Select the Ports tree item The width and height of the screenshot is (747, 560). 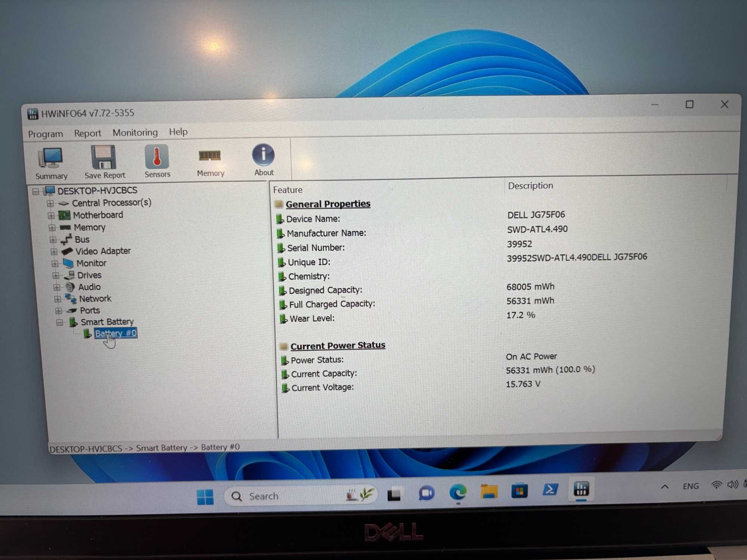coord(90,310)
